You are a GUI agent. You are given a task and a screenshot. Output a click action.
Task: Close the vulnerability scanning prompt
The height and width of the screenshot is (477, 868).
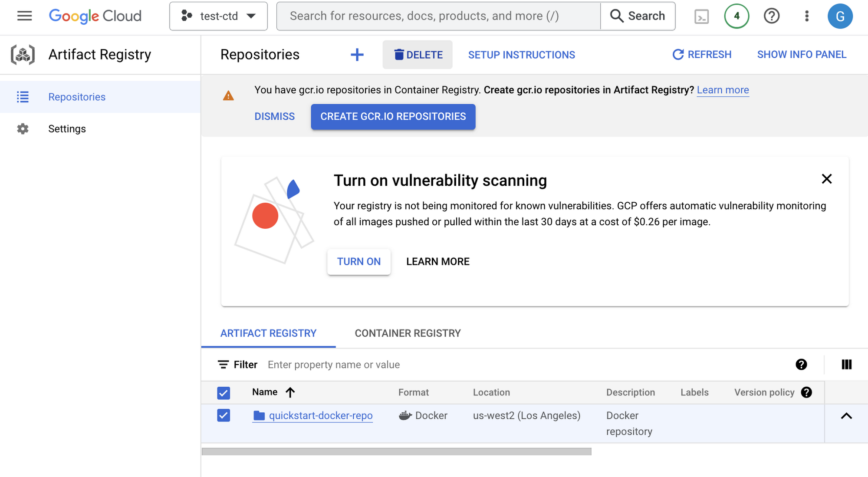pyautogui.click(x=827, y=178)
